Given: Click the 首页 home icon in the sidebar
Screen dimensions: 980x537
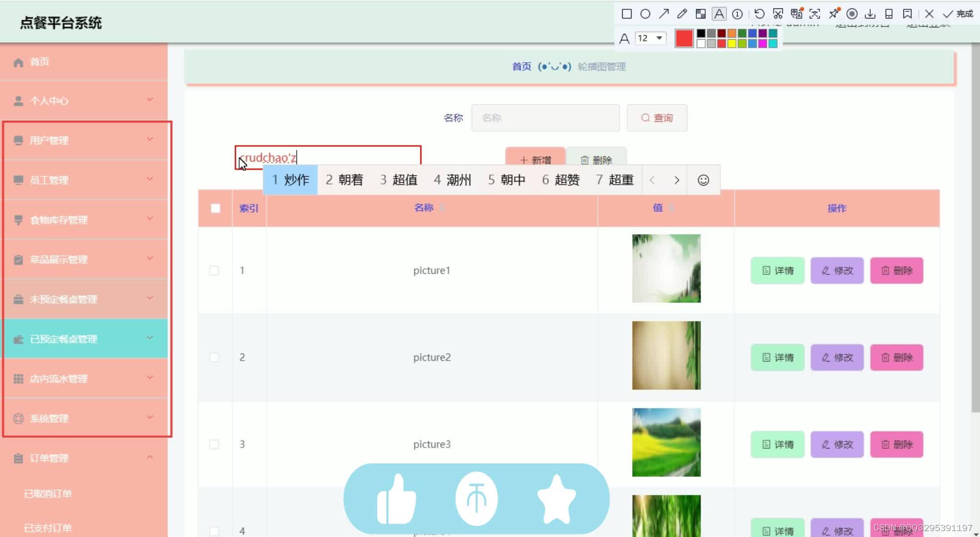Looking at the screenshot, I should tap(18, 62).
